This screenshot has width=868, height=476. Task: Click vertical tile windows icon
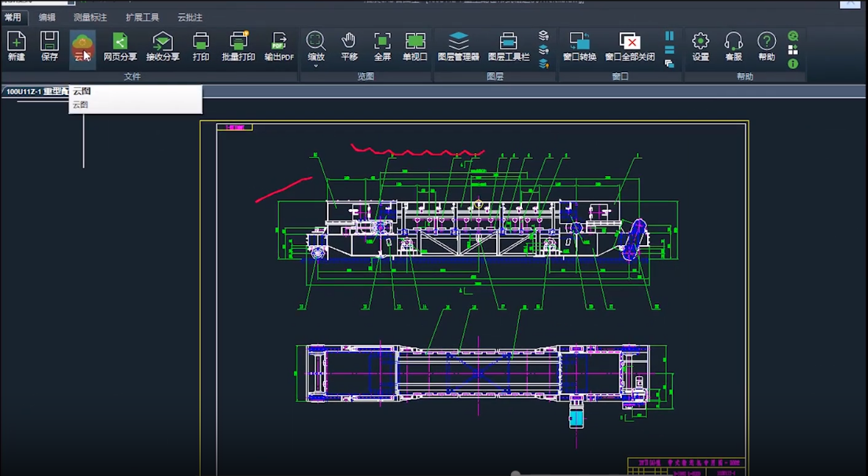click(x=669, y=36)
